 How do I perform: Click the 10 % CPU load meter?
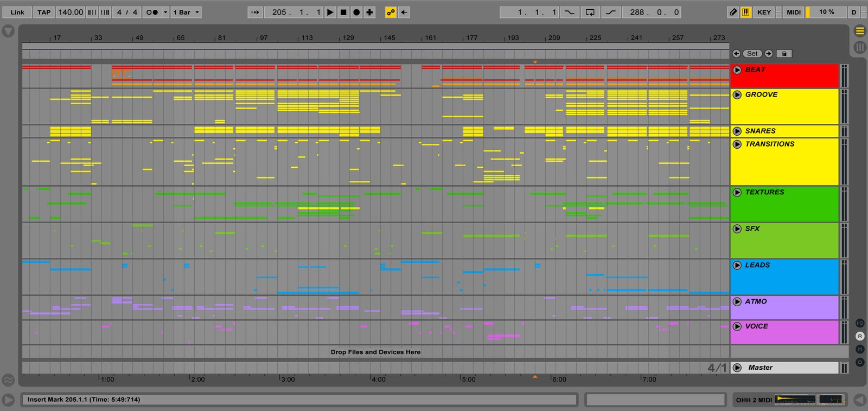826,12
